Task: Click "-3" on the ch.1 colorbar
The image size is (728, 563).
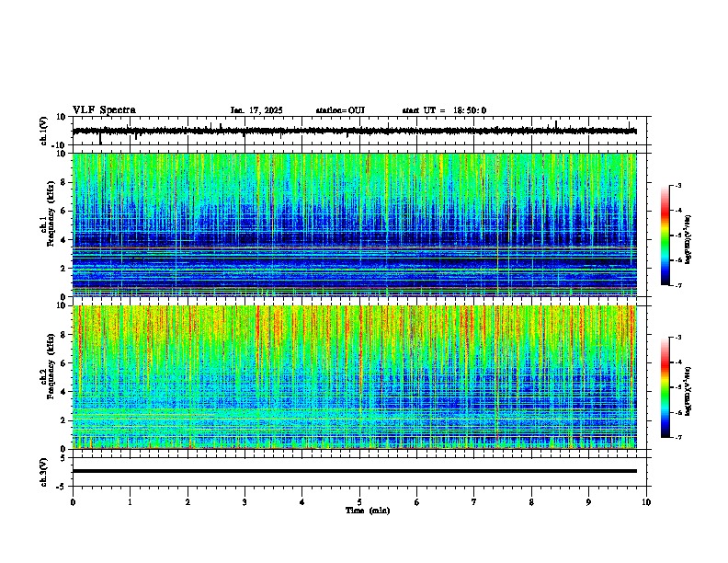Action: click(678, 185)
